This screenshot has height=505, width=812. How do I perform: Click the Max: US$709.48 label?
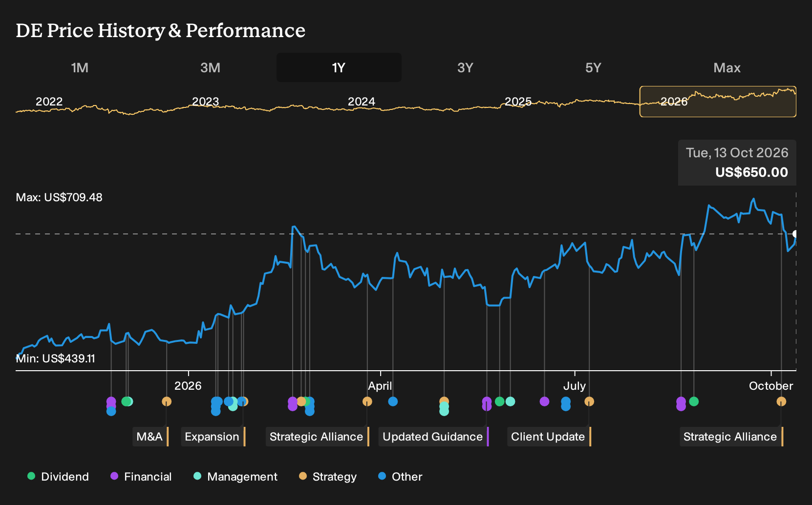pyautogui.click(x=59, y=197)
